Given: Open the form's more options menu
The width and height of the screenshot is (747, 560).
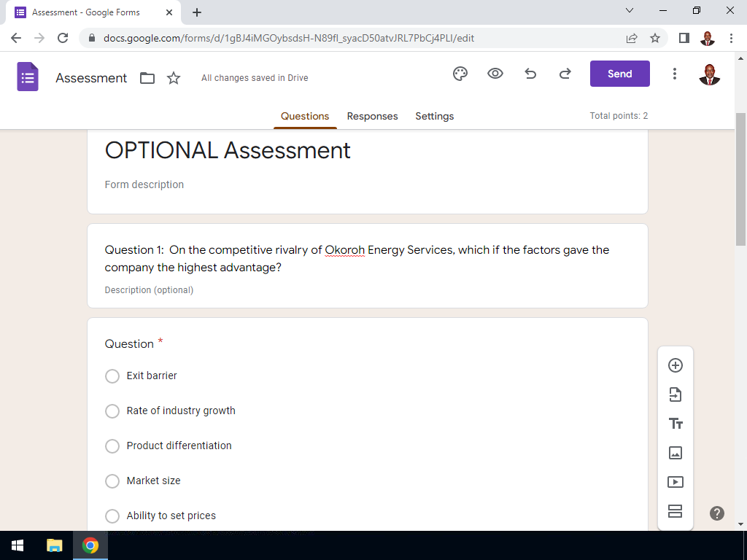Looking at the screenshot, I should [675, 74].
